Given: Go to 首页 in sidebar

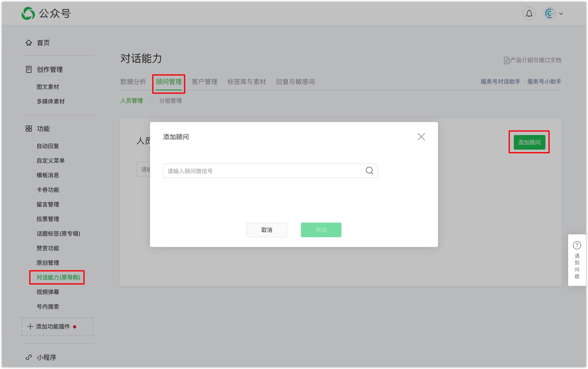Looking at the screenshot, I should click(x=43, y=43).
